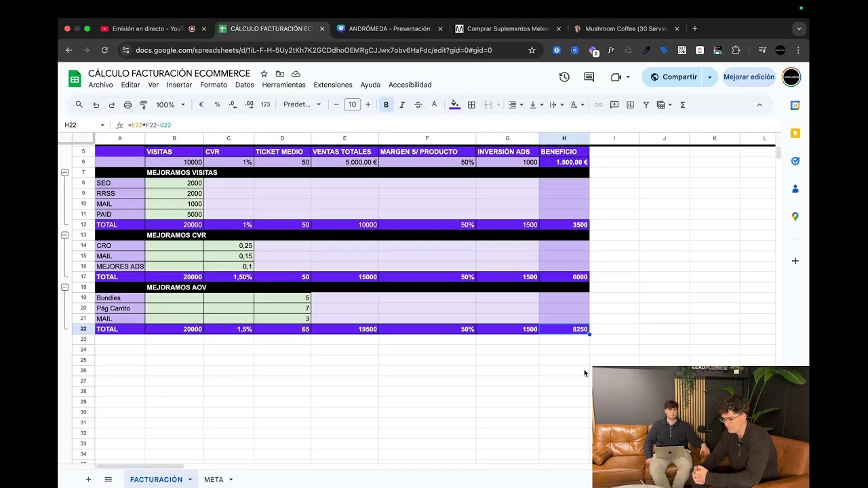Hide the menus with collapse arrow
The image size is (868, 488).
[x=759, y=105]
